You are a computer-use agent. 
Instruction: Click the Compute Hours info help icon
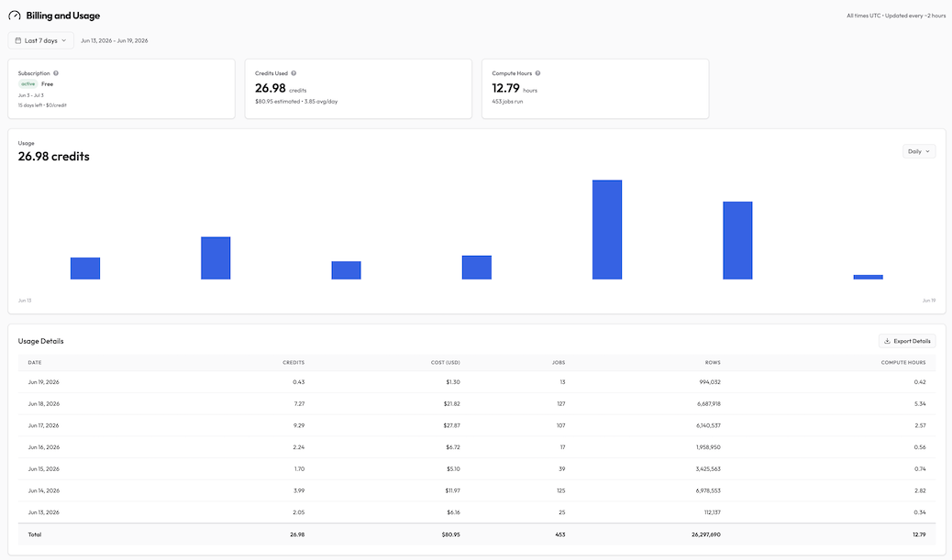(538, 73)
